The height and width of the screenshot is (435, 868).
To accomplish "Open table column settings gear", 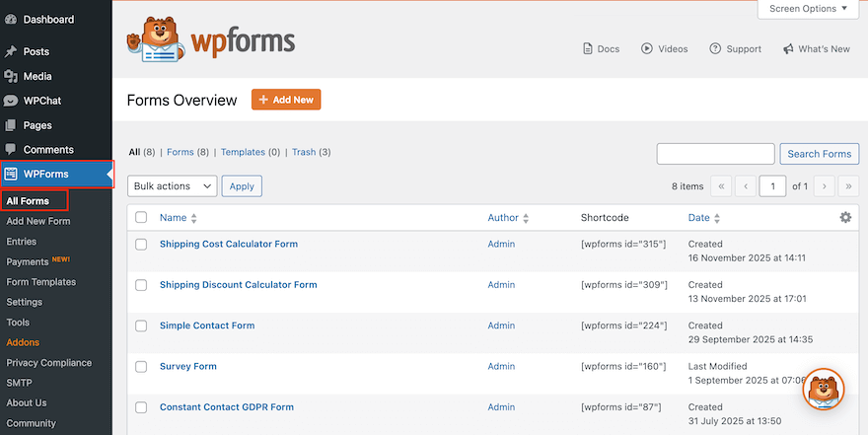I will [845, 217].
